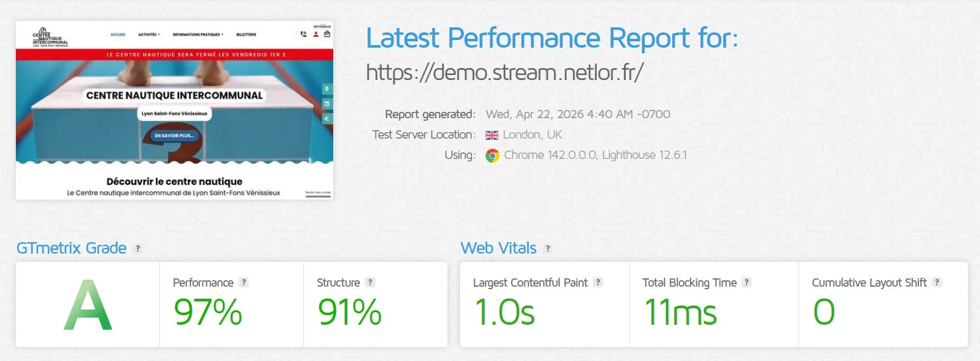Click the shopping bag icon in preview header
The width and height of the screenshot is (980, 361).
(327, 34)
